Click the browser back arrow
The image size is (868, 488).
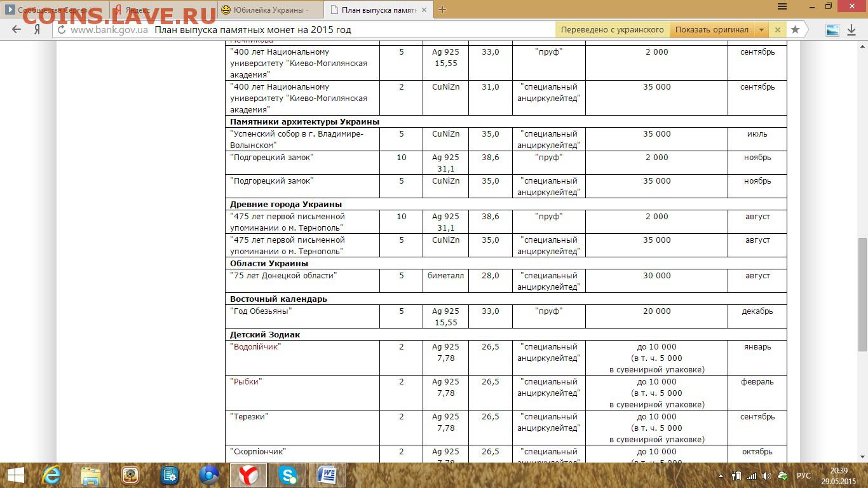tap(17, 30)
